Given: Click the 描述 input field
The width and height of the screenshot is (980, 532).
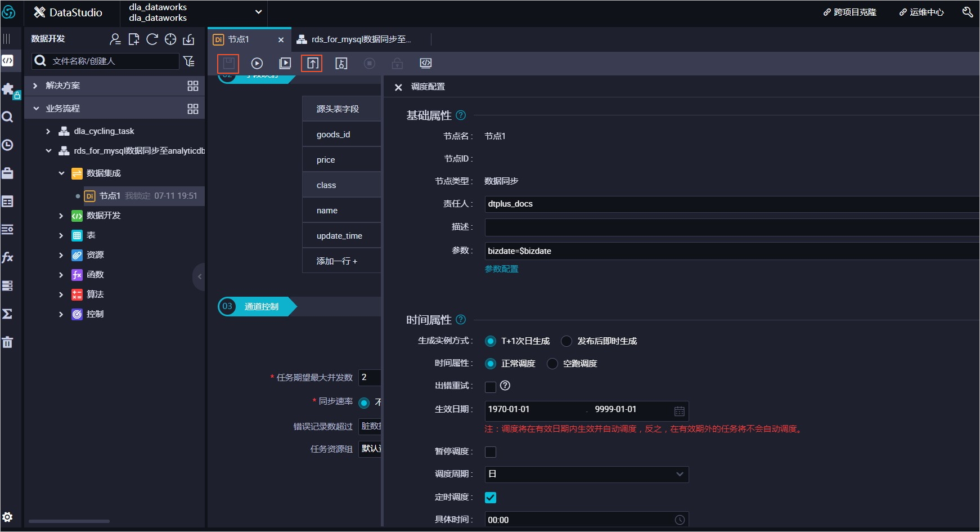Looking at the screenshot, I should click(x=732, y=227).
